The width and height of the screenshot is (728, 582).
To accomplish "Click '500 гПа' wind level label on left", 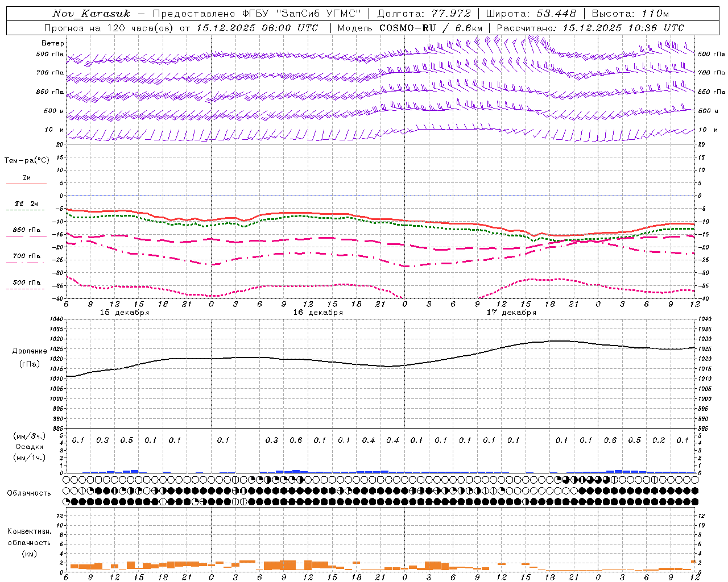I will coord(50,55).
